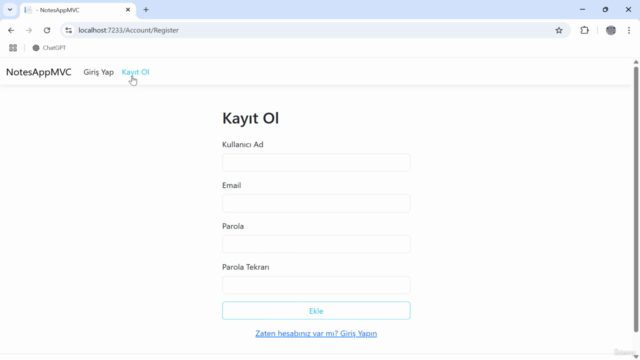Go back to the previous page
Screen dimensions: 640x360
pyautogui.click(x=11, y=30)
